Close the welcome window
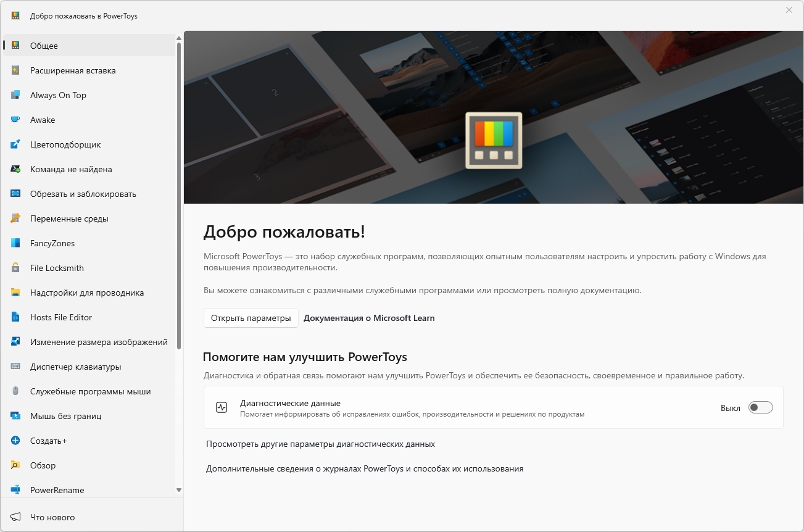The image size is (804, 532). pos(789,10)
